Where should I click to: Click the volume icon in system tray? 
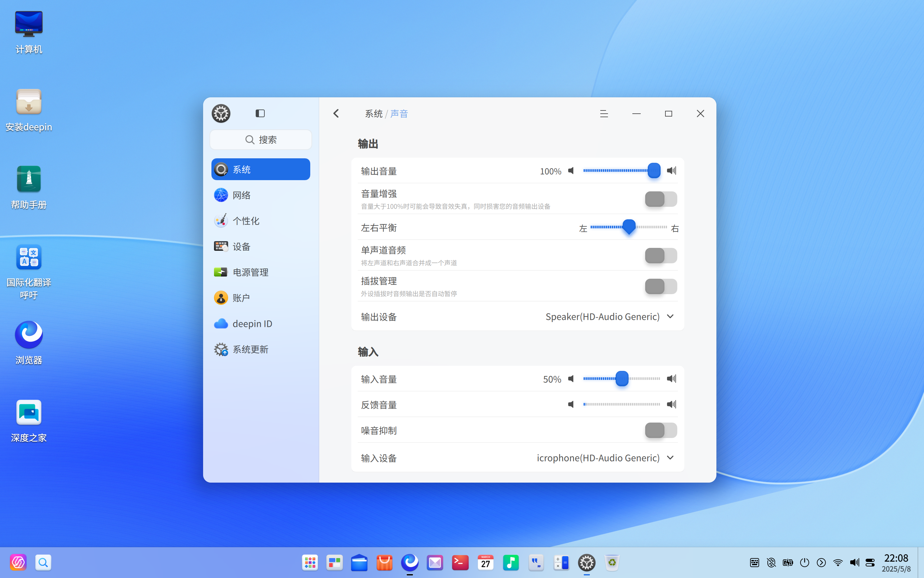click(x=854, y=562)
